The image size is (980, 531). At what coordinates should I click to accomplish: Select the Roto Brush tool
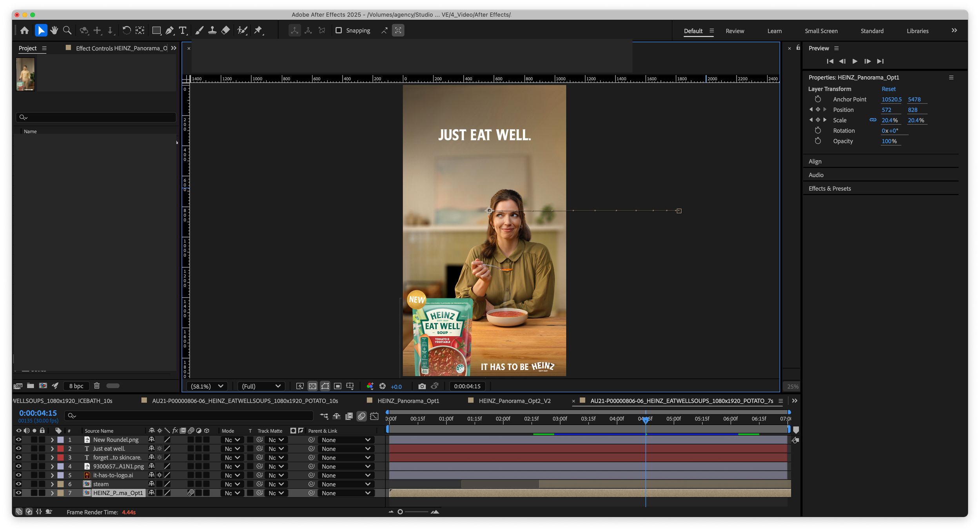click(242, 30)
